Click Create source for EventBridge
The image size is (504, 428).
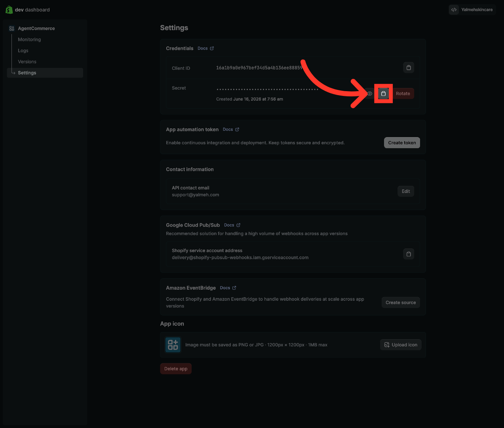click(401, 302)
